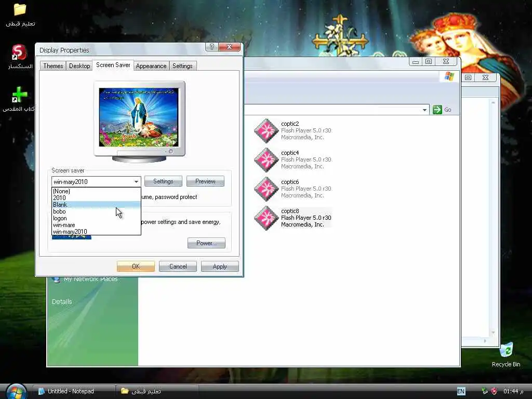This screenshot has height=399, width=532.
Task: Choose Blank in the screen saver list
Action: click(x=96, y=205)
